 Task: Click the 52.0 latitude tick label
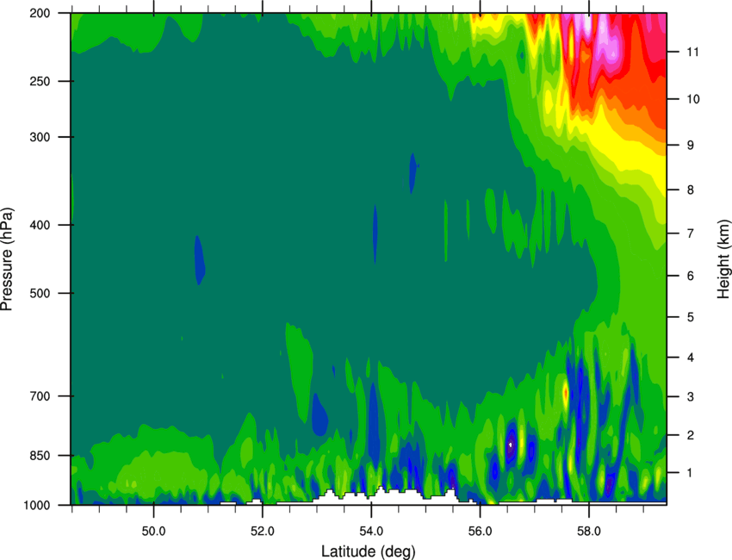[263, 532]
